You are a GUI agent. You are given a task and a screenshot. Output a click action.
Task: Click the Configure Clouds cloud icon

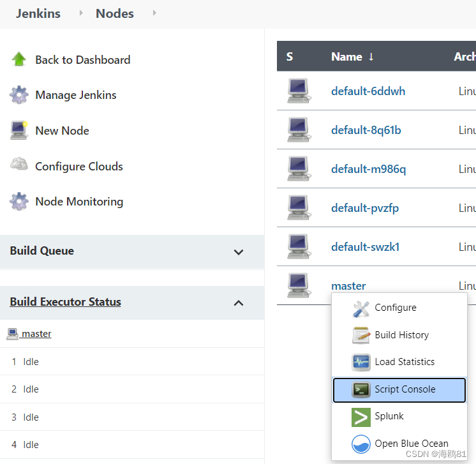point(19,164)
